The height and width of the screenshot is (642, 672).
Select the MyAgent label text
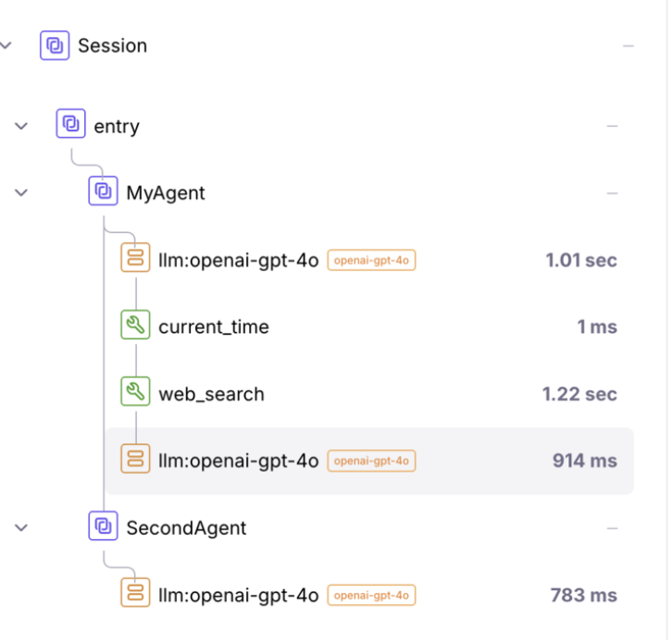[166, 193]
